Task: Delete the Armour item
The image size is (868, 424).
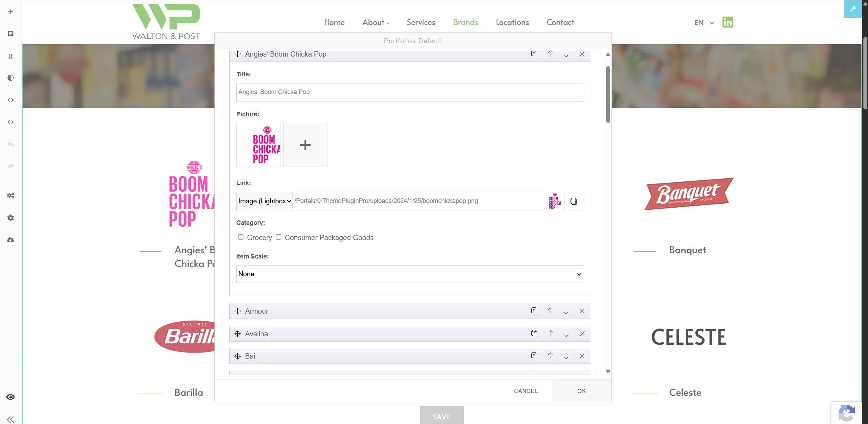Action: point(582,311)
